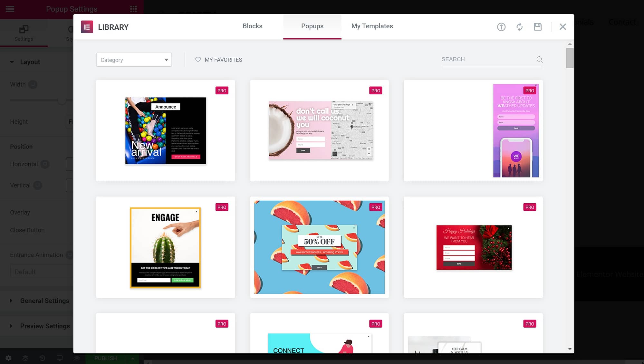
Task: Click the refresh/sync icon
Action: click(520, 26)
